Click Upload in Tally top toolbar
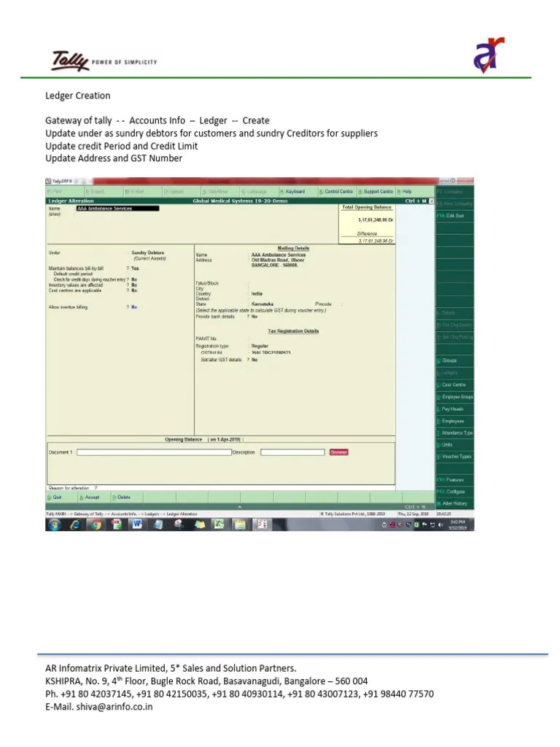Viewport: 560px width, 747px height. [174, 192]
